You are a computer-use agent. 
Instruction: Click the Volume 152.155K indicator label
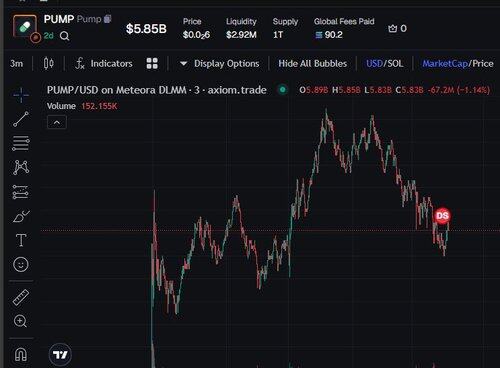[x=82, y=106]
